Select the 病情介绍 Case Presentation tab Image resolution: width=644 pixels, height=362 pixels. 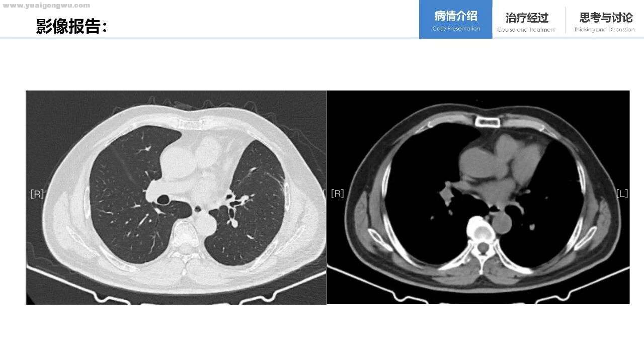point(456,19)
